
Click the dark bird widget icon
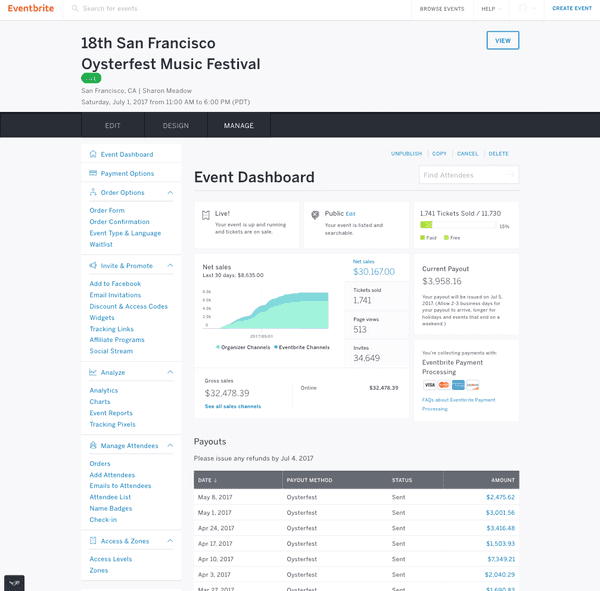point(14,583)
